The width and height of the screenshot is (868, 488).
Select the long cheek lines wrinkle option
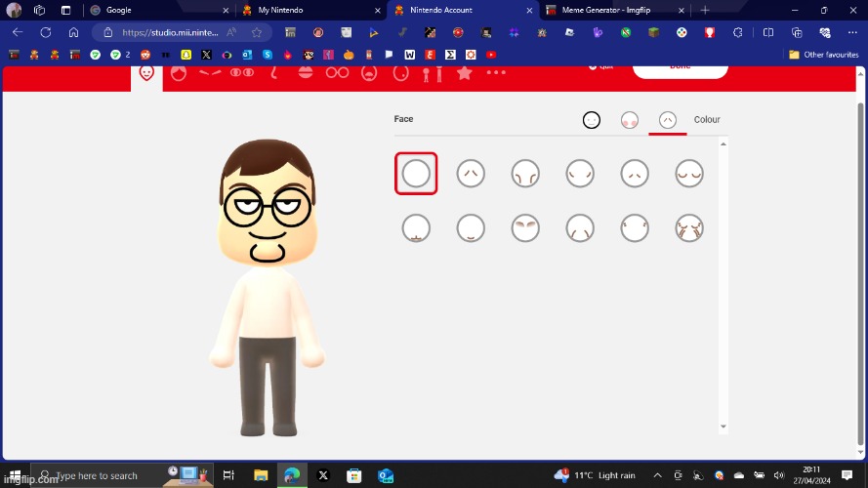pos(525,174)
